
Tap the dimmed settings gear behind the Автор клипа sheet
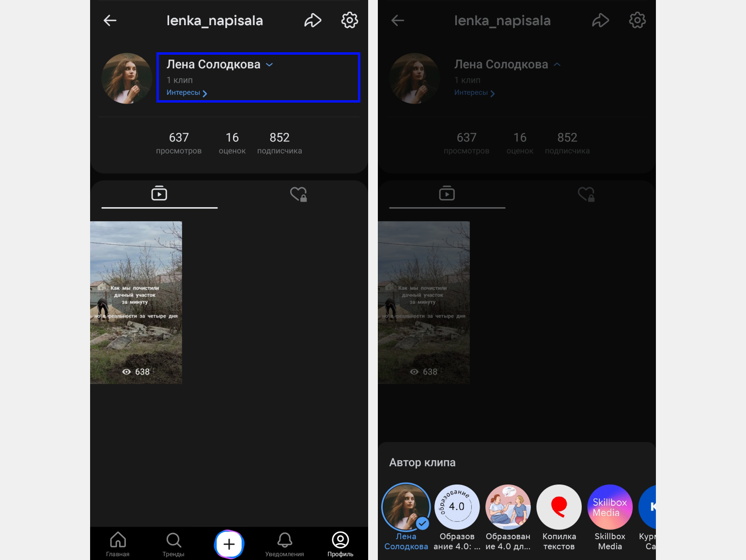(x=637, y=20)
